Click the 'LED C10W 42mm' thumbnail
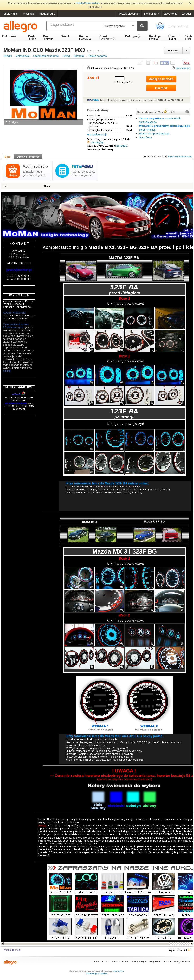The height and width of the screenshot is (980, 194). (138, 927)
